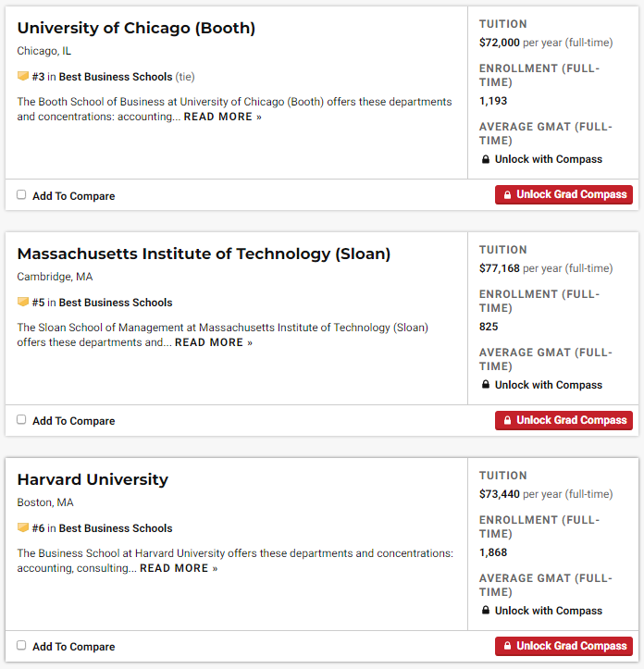Open the University of Chicago (Booth) title link

(x=136, y=29)
